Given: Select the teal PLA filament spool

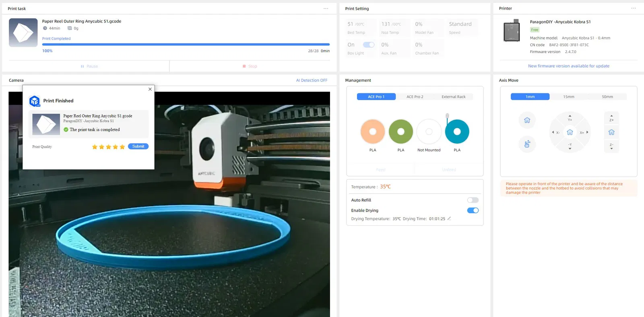Looking at the screenshot, I should click(x=457, y=132).
